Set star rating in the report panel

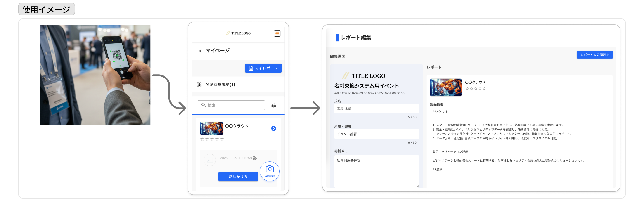click(x=476, y=89)
